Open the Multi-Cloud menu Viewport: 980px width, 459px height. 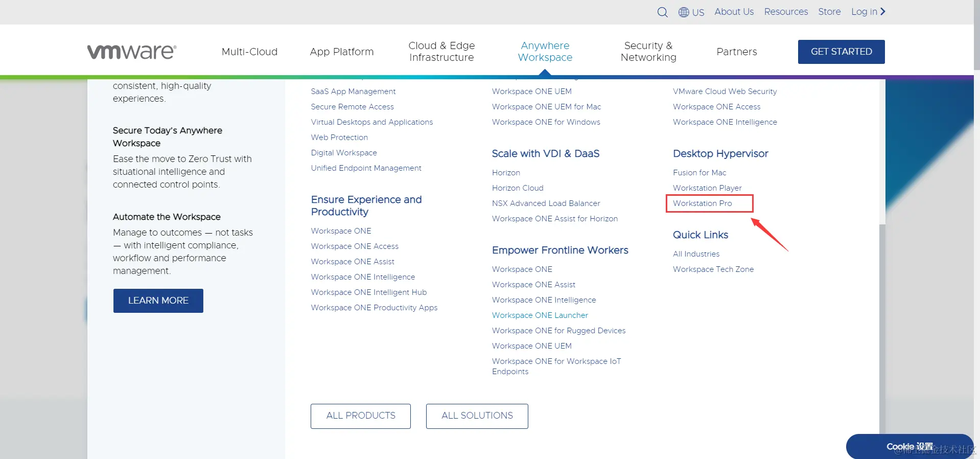point(249,52)
